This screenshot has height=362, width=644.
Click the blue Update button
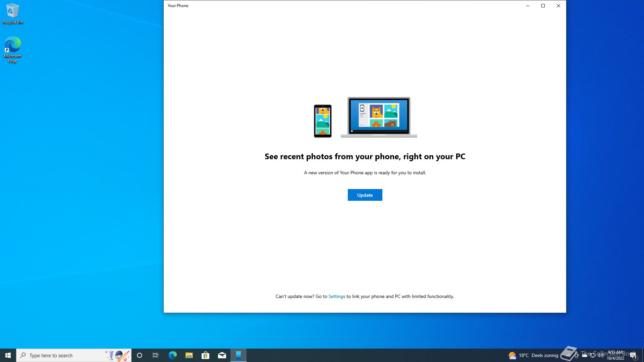365,195
